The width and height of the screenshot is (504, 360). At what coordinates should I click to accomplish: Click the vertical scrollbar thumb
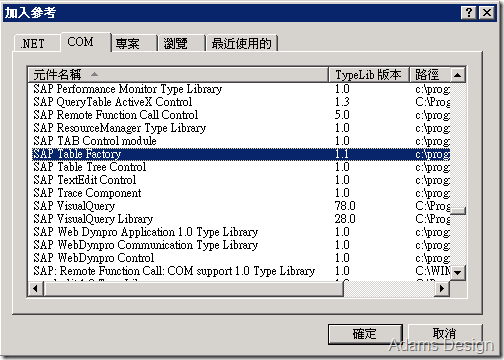(458, 211)
